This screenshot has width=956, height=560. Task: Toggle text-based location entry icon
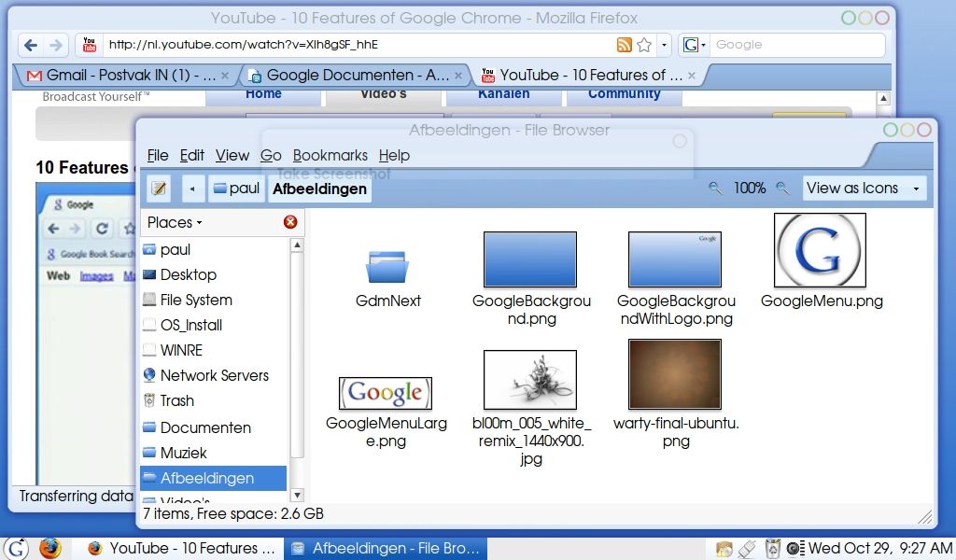click(159, 189)
